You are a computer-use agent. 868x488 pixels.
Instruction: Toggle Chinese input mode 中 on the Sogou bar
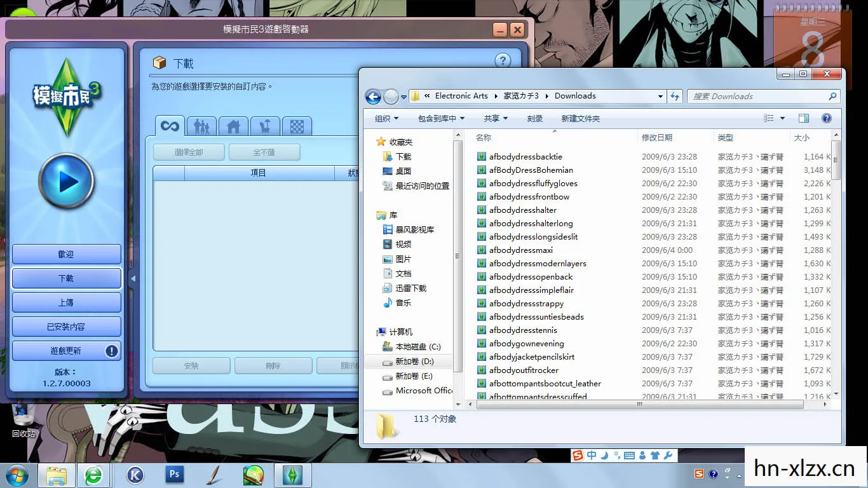click(592, 455)
